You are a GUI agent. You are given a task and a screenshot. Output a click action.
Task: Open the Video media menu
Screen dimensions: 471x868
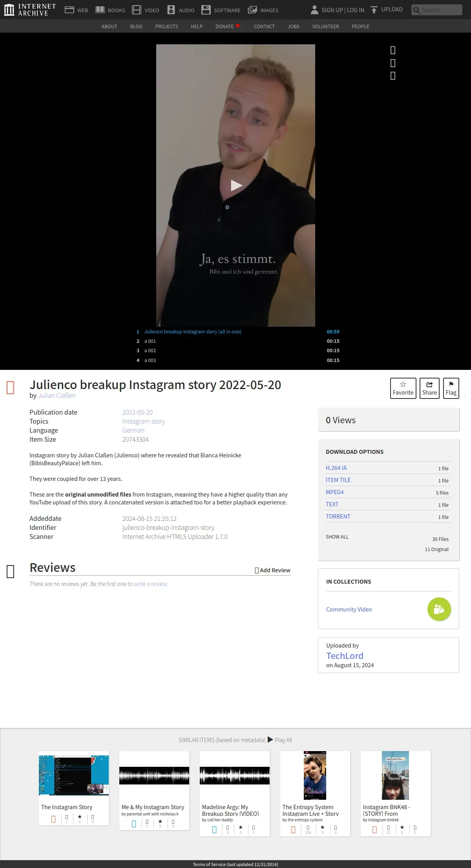tap(146, 10)
